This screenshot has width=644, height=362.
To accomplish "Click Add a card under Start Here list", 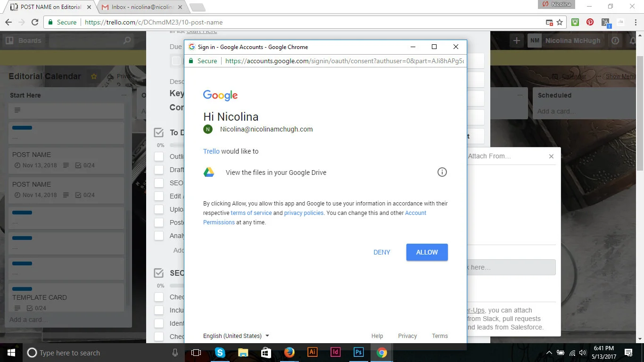I will pyautogui.click(x=28, y=320).
